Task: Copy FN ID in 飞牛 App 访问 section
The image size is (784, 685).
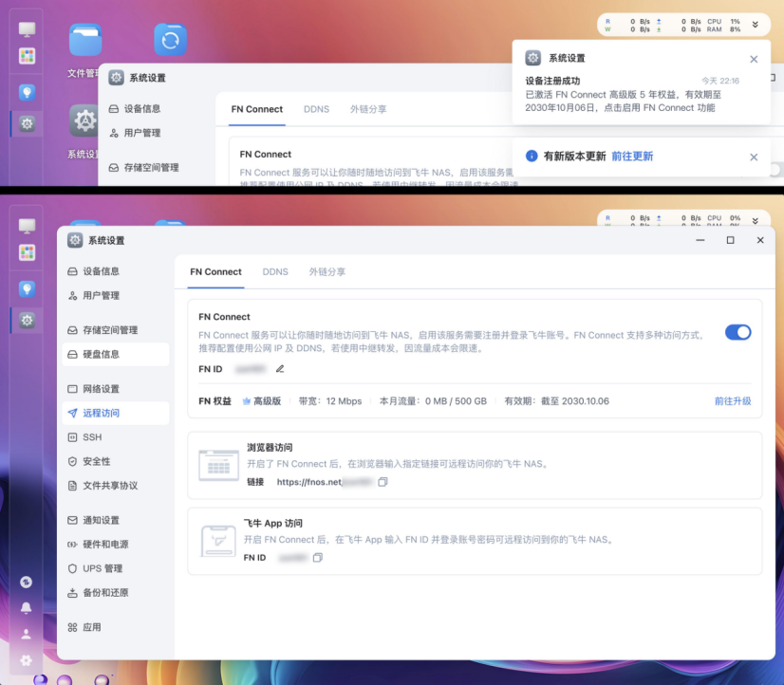Action: pos(318,558)
